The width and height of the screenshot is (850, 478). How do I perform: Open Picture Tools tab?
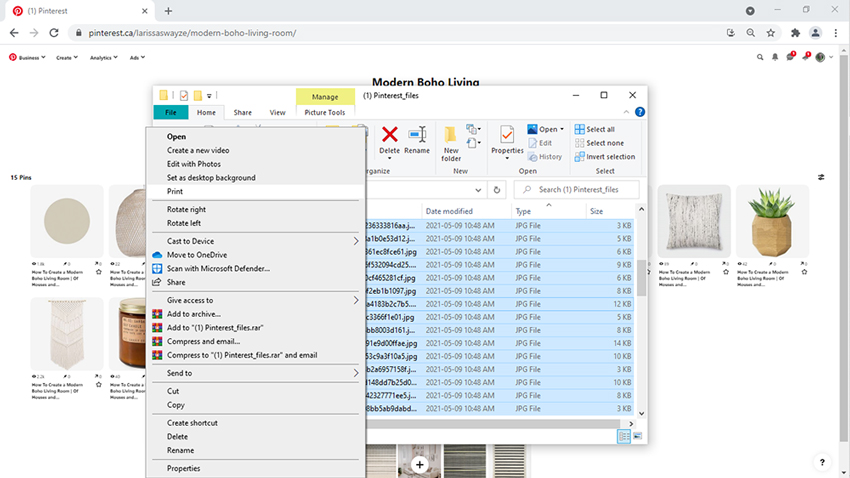pyautogui.click(x=325, y=112)
